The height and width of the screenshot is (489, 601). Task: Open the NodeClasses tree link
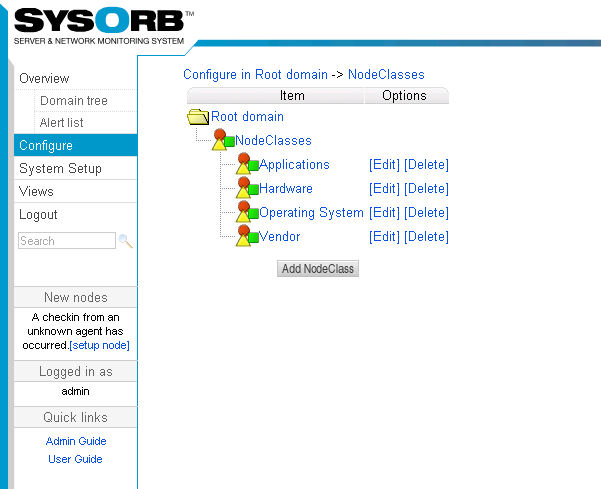[x=273, y=140]
